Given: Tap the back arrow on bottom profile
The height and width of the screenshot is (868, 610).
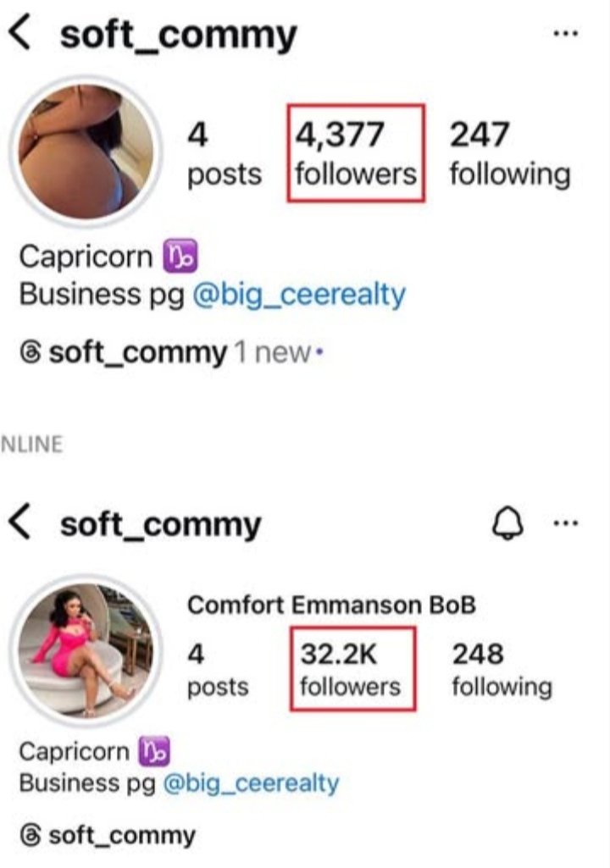Looking at the screenshot, I should 20,521.
